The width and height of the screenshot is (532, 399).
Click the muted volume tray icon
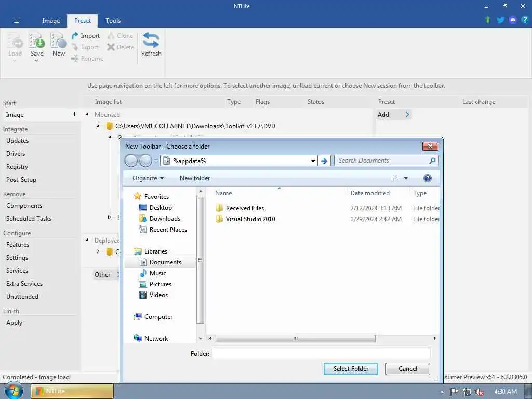pyautogui.click(x=480, y=392)
